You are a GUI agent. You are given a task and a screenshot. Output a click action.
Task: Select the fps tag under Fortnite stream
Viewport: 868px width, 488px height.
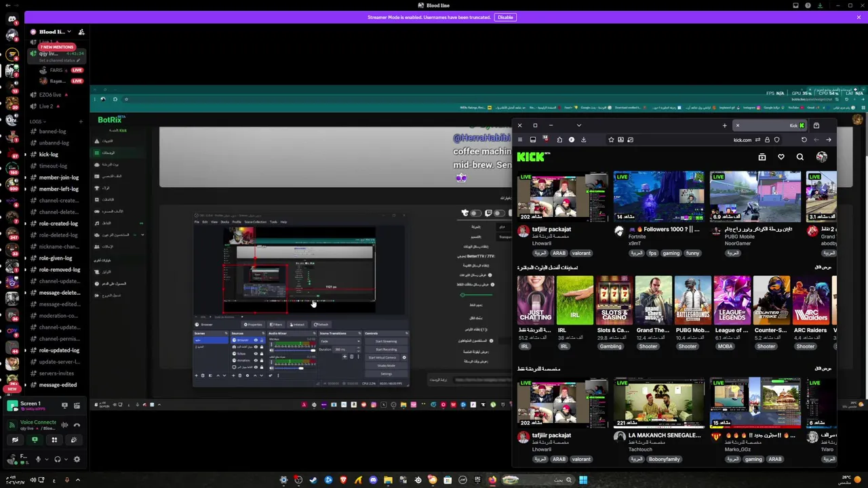coord(652,253)
